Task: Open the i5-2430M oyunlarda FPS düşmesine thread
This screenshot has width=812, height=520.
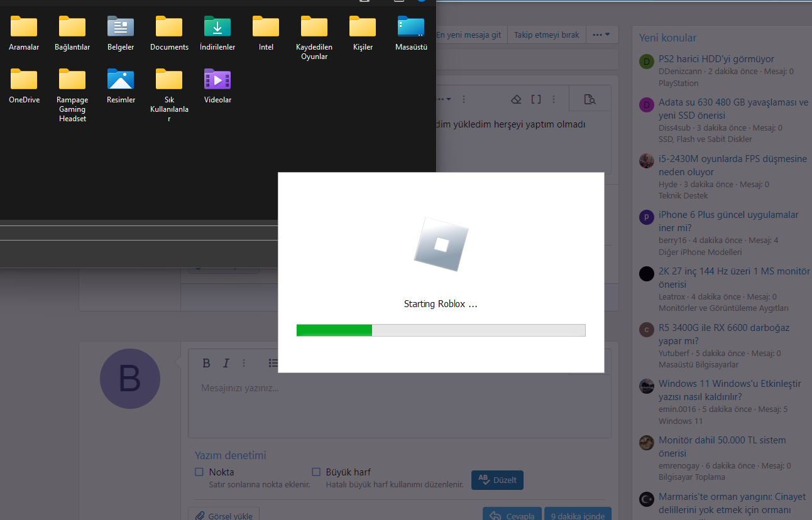Action: 733,165
